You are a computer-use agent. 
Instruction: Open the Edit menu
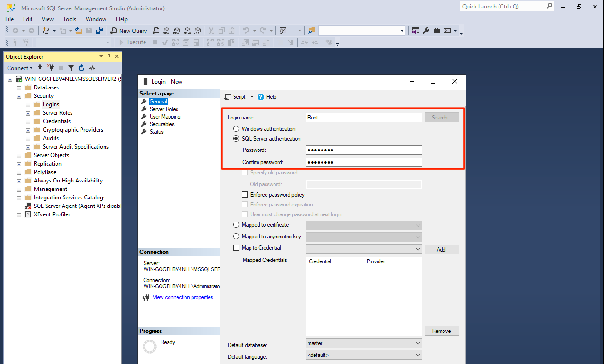[x=28, y=19]
